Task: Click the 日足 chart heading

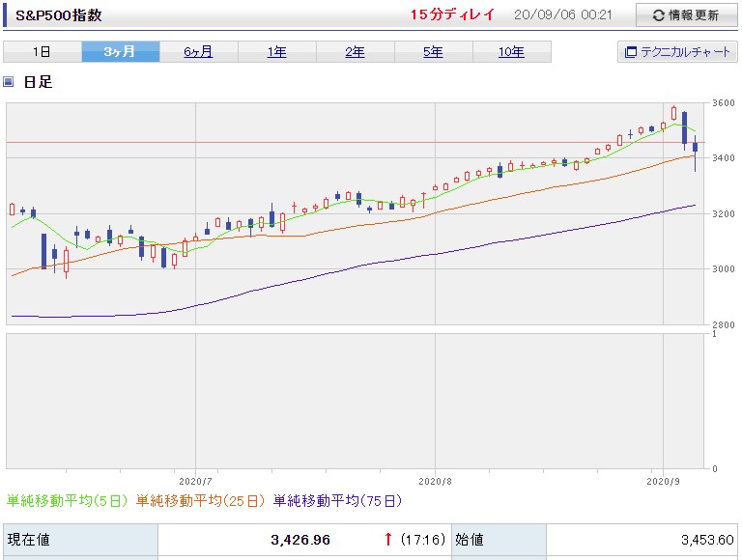Action: pos(38,82)
